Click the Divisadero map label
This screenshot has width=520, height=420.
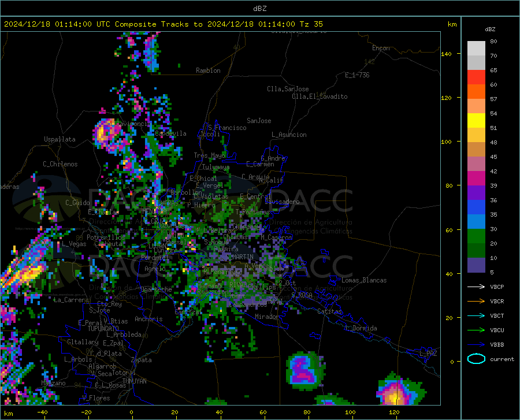pyautogui.click(x=282, y=202)
